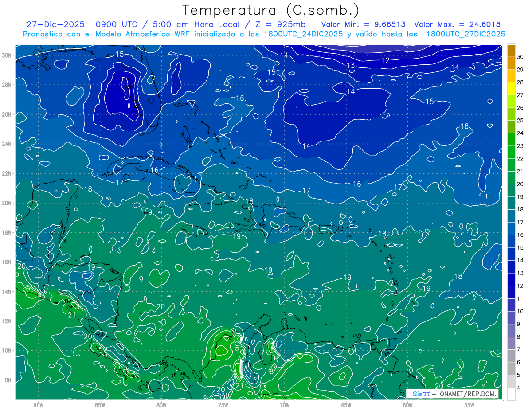Click the 22N latitude axis label
The image size is (532, 411).
7,173
